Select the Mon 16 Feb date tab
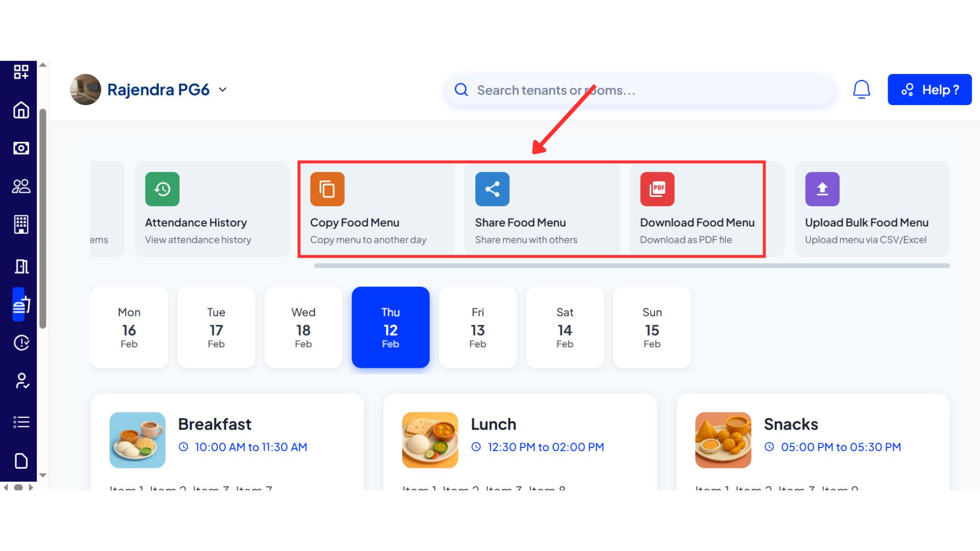The width and height of the screenshot is (980, 551). point(129,327)
